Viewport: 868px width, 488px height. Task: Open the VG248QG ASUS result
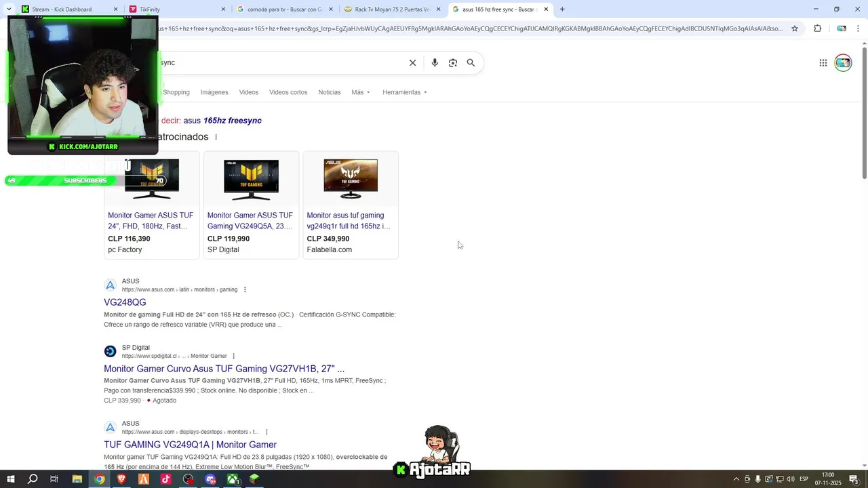point(125,302)
